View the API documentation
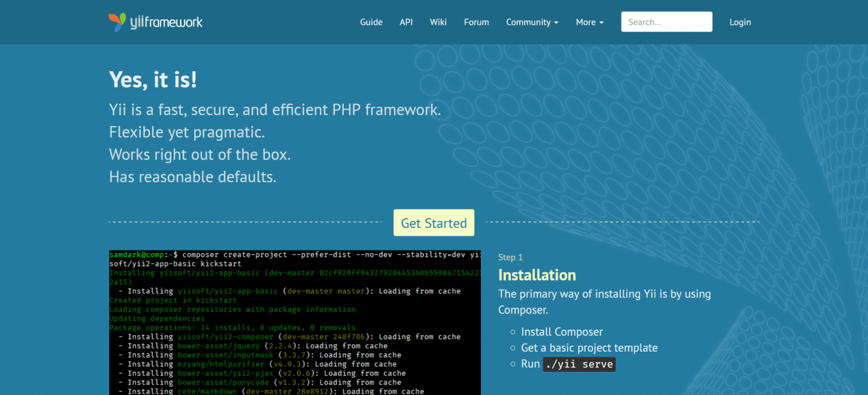Image resolution: width=868 pixels, height=395 pixels. pos(406,22)
